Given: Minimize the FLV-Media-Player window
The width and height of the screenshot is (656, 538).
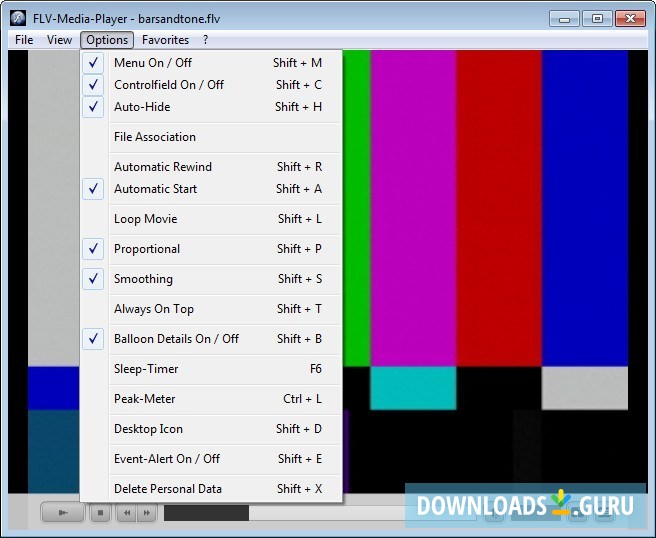Looking at the screenshot, I should coord(564,18).
